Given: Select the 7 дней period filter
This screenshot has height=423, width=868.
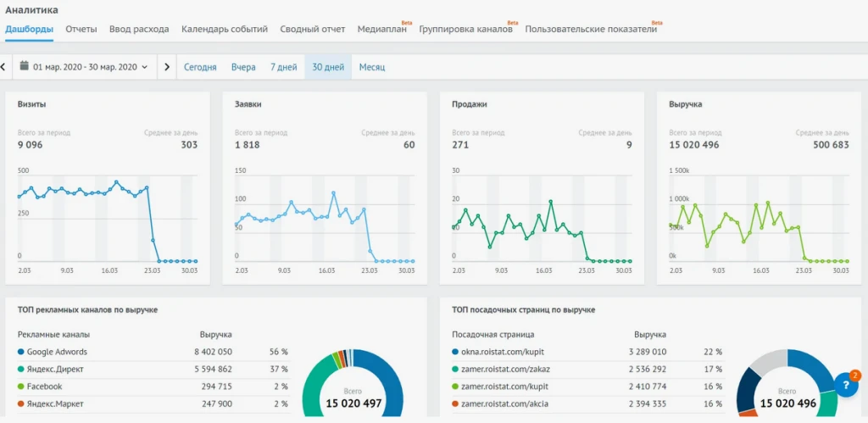Looking at the screenshot, I should click(x=283, y=66).
